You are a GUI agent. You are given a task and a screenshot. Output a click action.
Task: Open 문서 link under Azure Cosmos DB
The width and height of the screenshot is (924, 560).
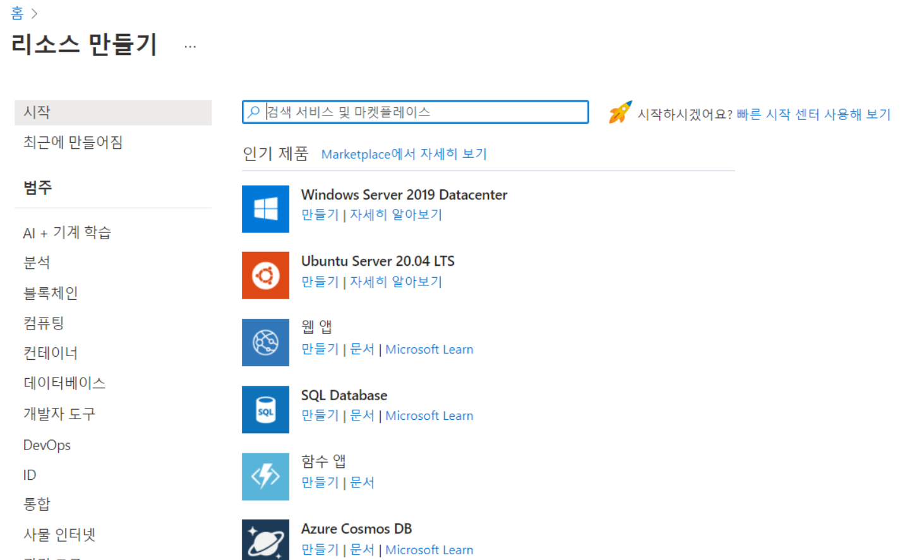pos(362,550)
